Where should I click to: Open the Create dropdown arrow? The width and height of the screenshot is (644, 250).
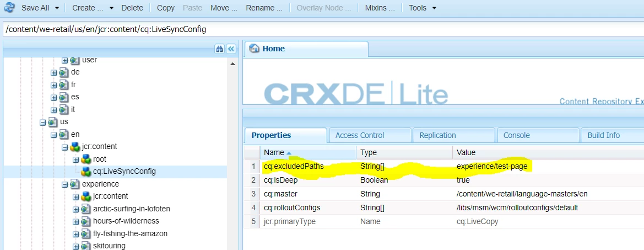[x=111, y=8]
